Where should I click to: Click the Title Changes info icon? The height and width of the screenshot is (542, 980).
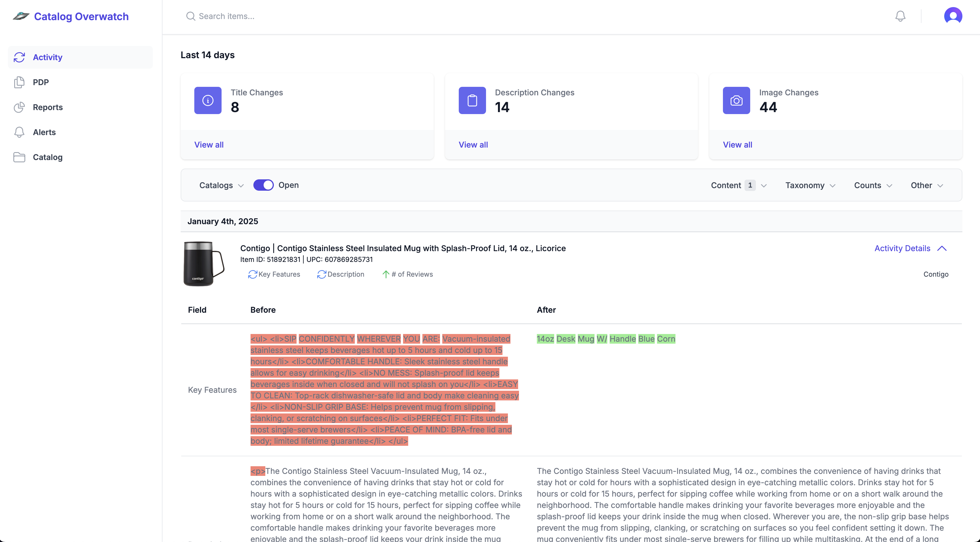(208, 100)
